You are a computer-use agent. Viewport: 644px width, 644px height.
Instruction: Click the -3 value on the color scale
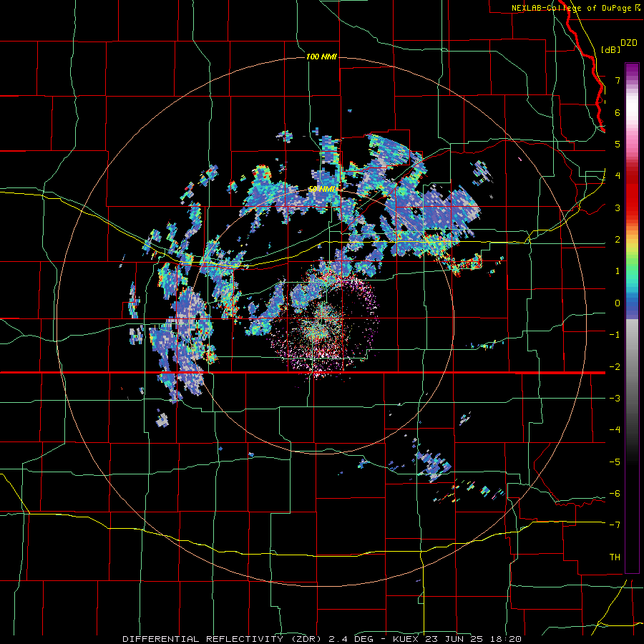[x=615, y=399]
